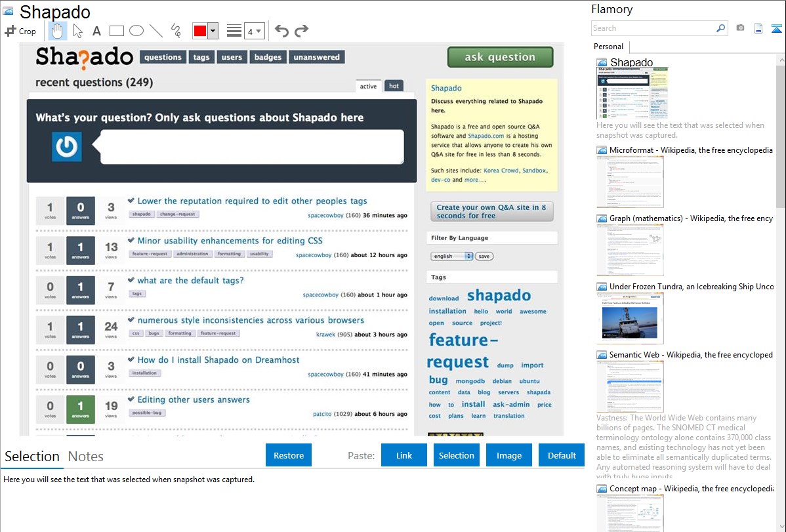Select the straight line tool
The image size is (786, 532).
pos(156,31)
